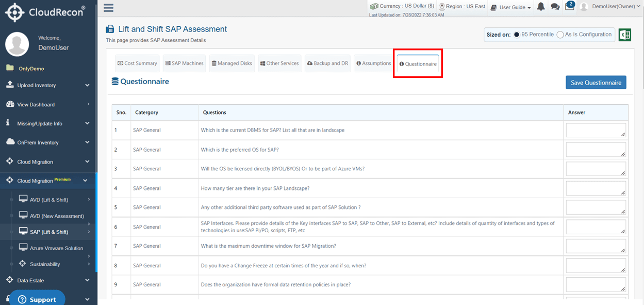The height and width of the screenshot is (305, 644).
Task: Click the DemoUser avatar in sidebar
Action: [17, 44]
